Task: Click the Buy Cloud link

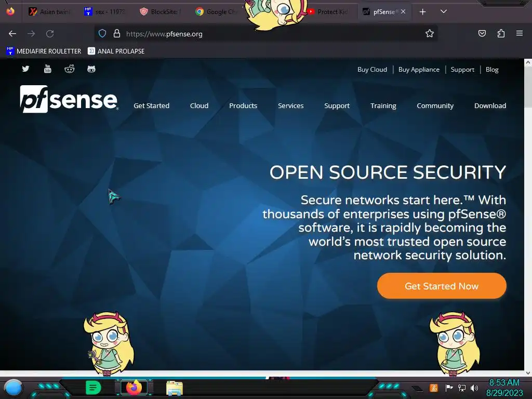Action: click(x=372, y=70)
